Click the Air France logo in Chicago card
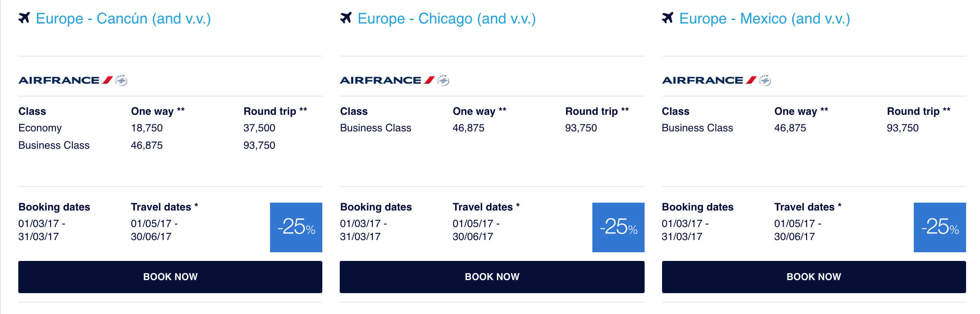 (x=387, y=80)
